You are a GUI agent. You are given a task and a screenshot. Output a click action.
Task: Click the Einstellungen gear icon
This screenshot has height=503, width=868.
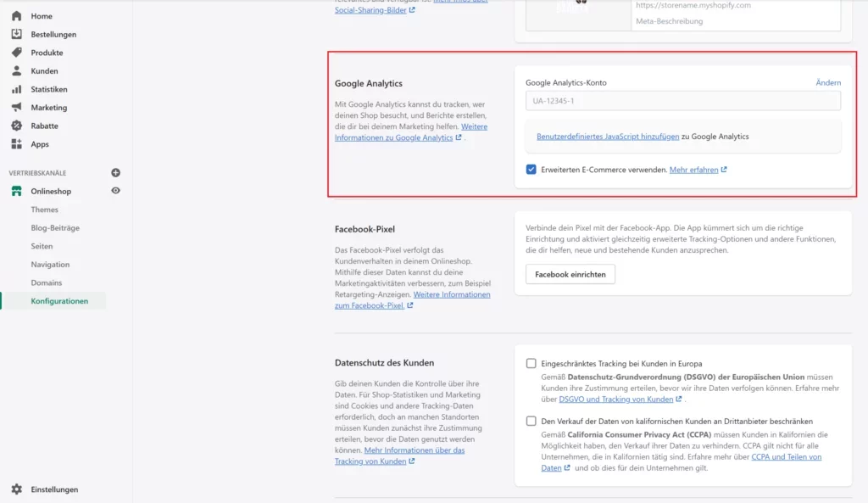click(17, 489)
